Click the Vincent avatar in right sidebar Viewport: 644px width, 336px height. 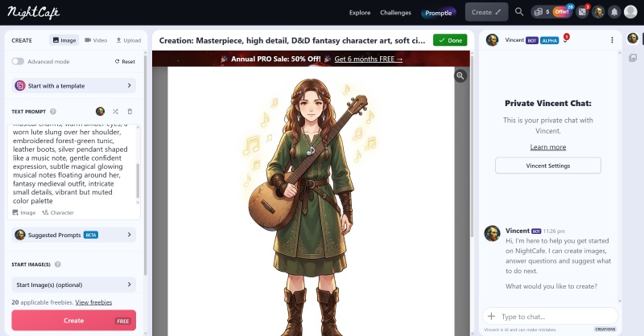[x=633, y=39]
